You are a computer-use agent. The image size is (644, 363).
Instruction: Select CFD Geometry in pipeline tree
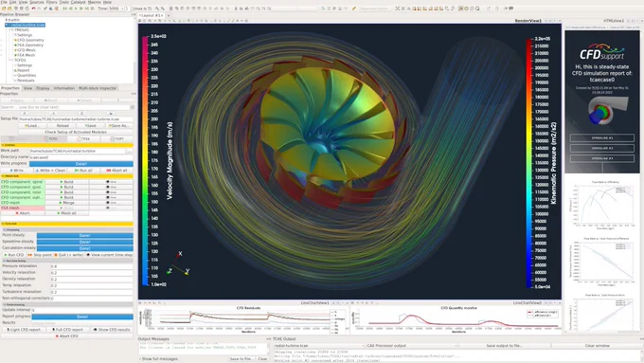pos(30,40)
